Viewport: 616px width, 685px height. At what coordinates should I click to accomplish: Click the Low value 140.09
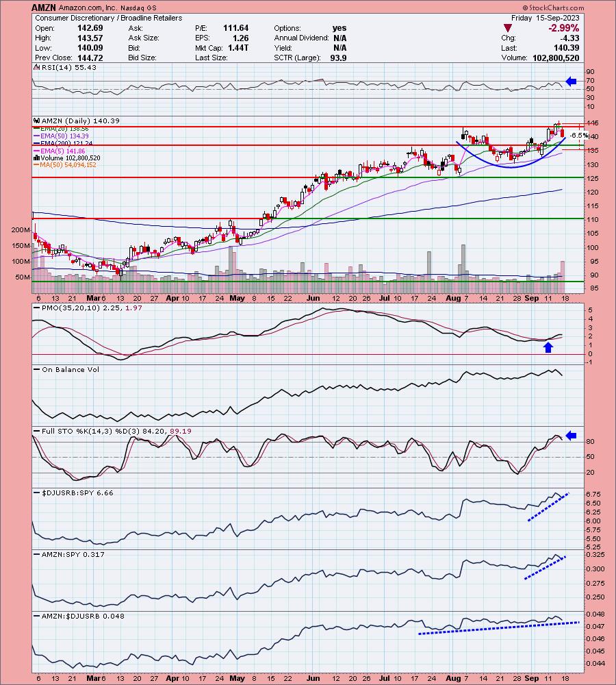point(90,48)
